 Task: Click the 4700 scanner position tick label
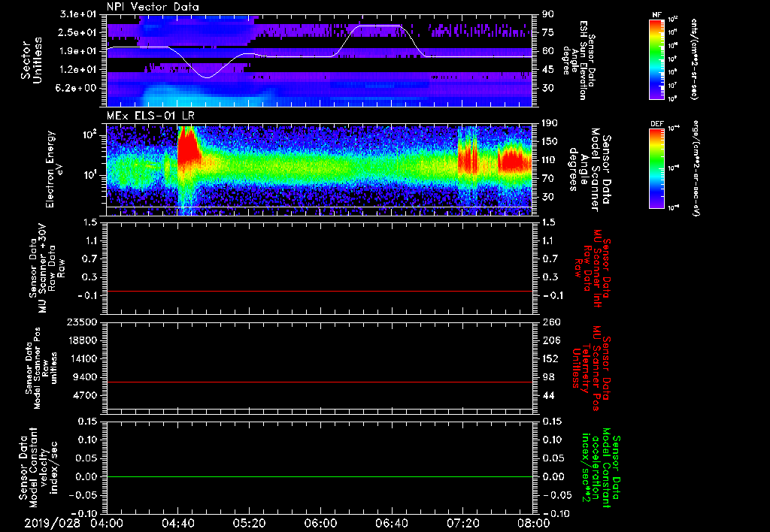[84, 395]
